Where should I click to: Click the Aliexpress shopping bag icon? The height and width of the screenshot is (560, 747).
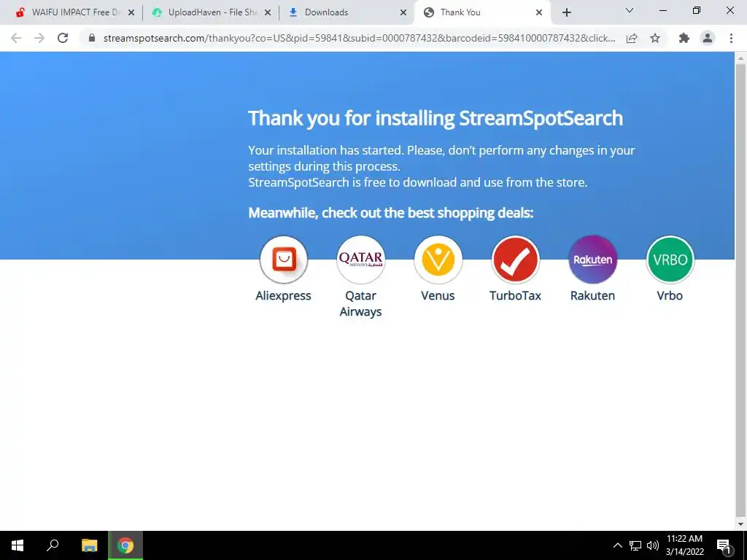(284, 260)
